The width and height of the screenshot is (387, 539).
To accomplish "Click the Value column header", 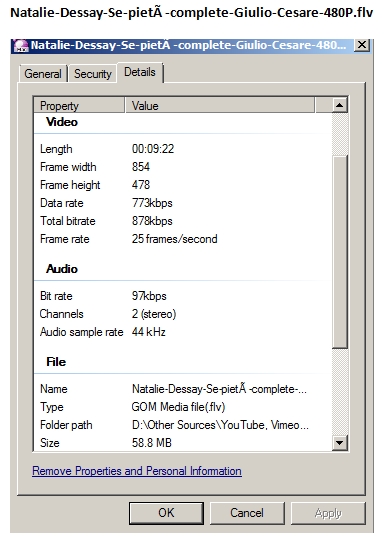I will click(220, 106).
